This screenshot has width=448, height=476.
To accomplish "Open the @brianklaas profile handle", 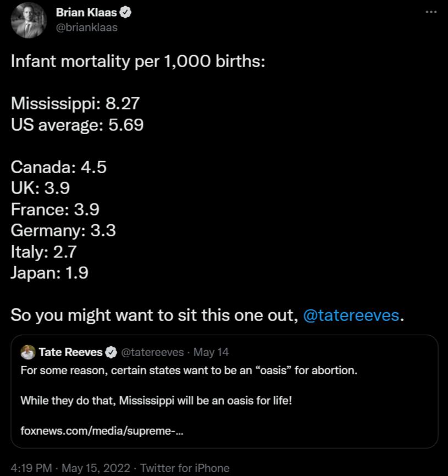I will pyautogui.click(x=86, y=27).
